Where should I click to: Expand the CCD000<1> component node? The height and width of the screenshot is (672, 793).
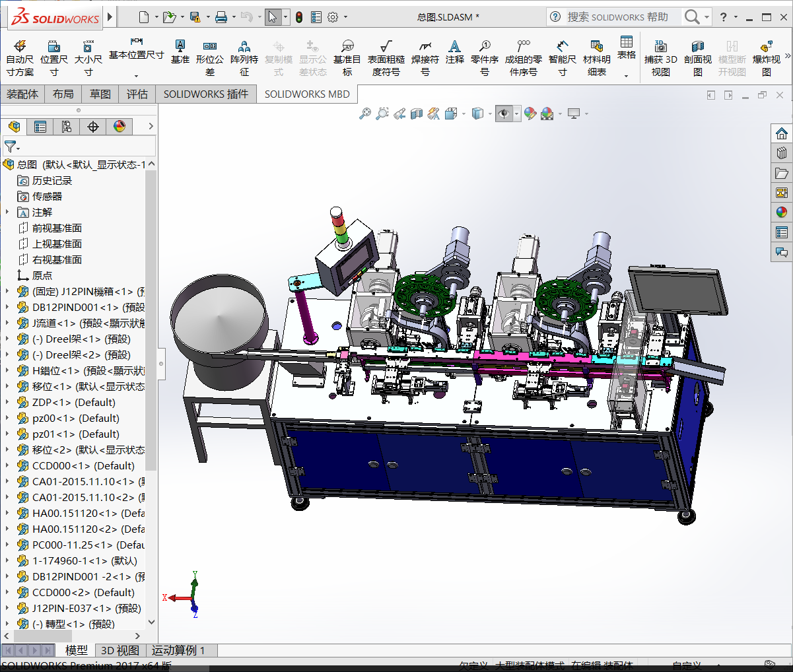[7, 465]
